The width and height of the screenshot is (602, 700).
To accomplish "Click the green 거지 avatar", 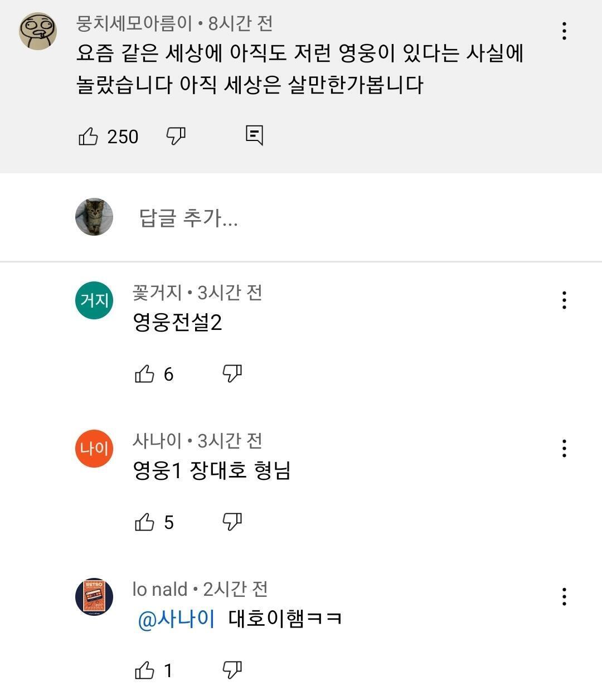I will 94,300.
